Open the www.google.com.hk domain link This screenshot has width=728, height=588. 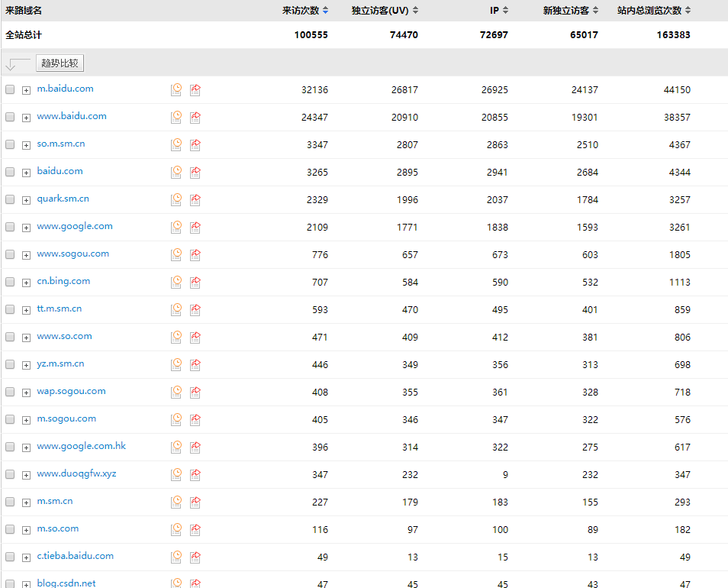tap(81, 446)
